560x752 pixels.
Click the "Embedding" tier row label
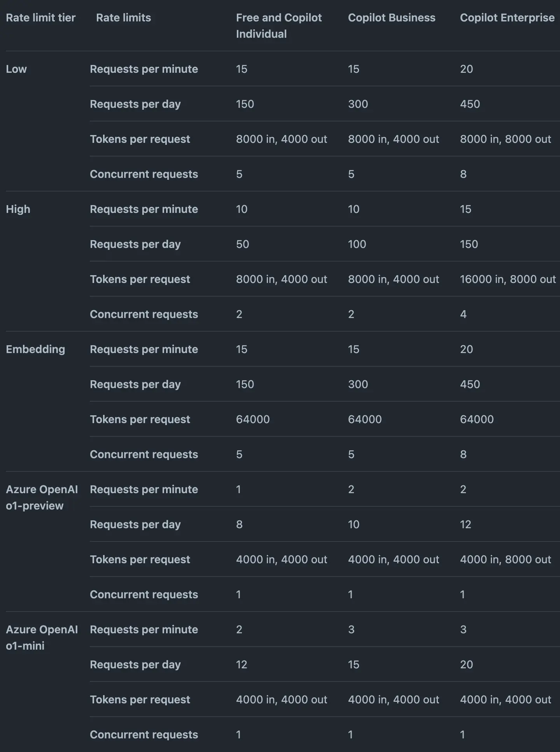click(x=35, y=350)
